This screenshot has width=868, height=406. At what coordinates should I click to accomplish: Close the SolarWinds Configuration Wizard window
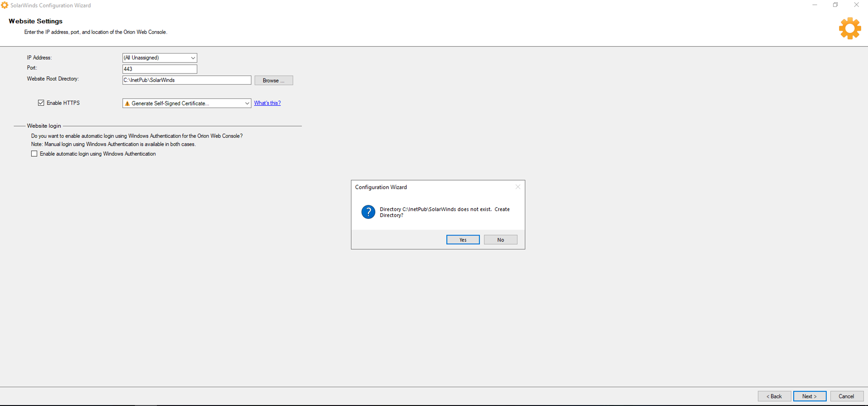[x=856, y=5]
